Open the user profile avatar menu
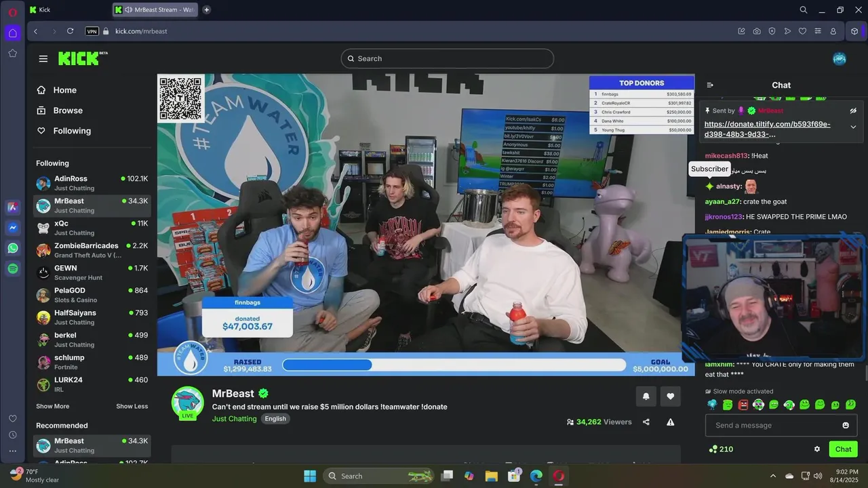Viewport: 868px width, 488px height. click(840, 59)
